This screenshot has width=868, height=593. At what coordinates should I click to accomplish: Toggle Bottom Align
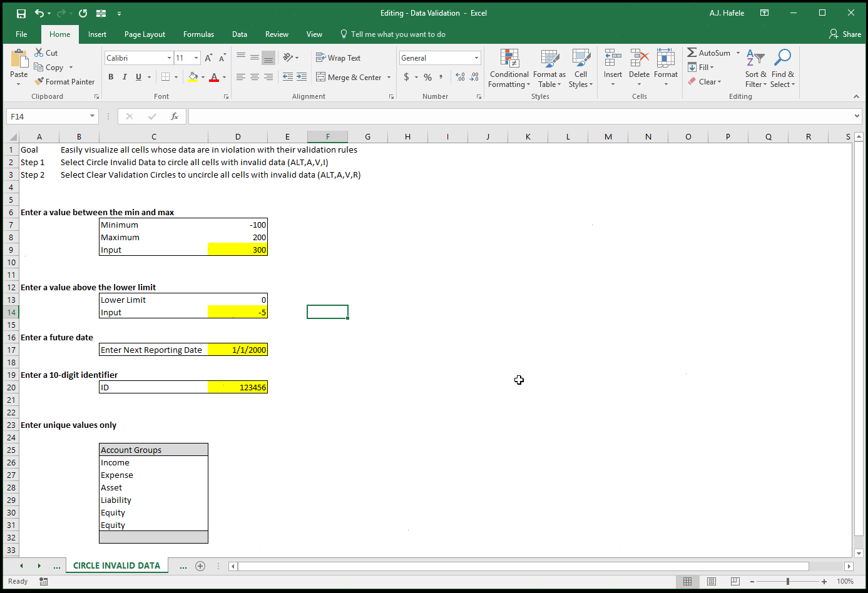(x=268, y=58)
